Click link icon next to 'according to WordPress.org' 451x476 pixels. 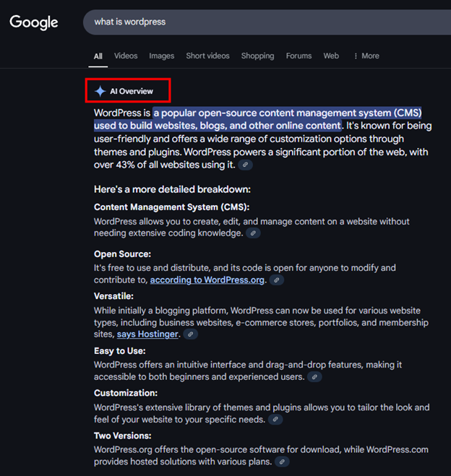[x=276, y=280]
